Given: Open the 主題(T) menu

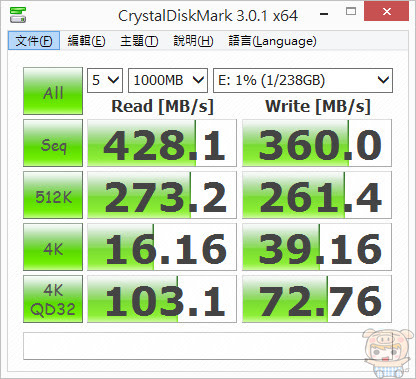Looking at the screenshot, I should pyautogui.click(x=139, y=41).
